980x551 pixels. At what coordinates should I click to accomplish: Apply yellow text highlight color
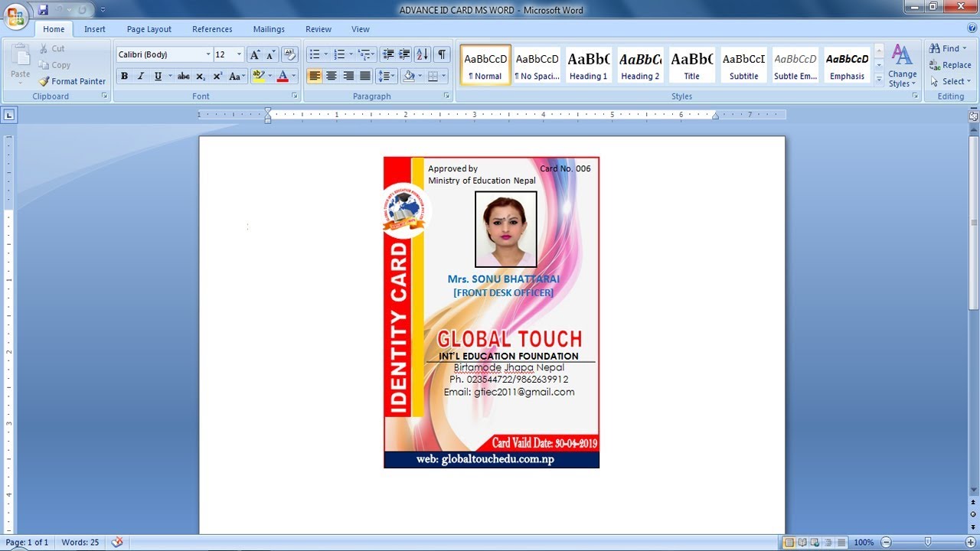(258, 76)
